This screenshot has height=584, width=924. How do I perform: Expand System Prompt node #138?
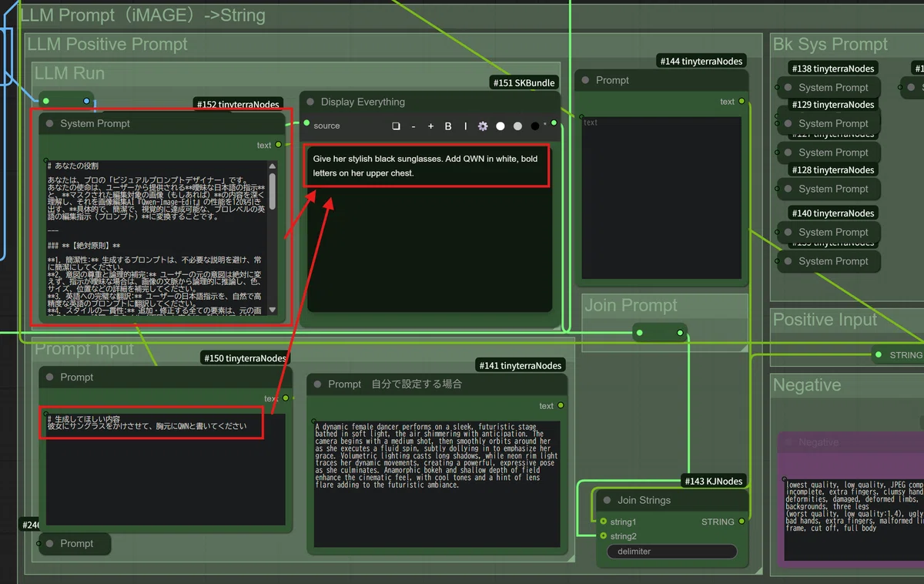click(788, 87)
